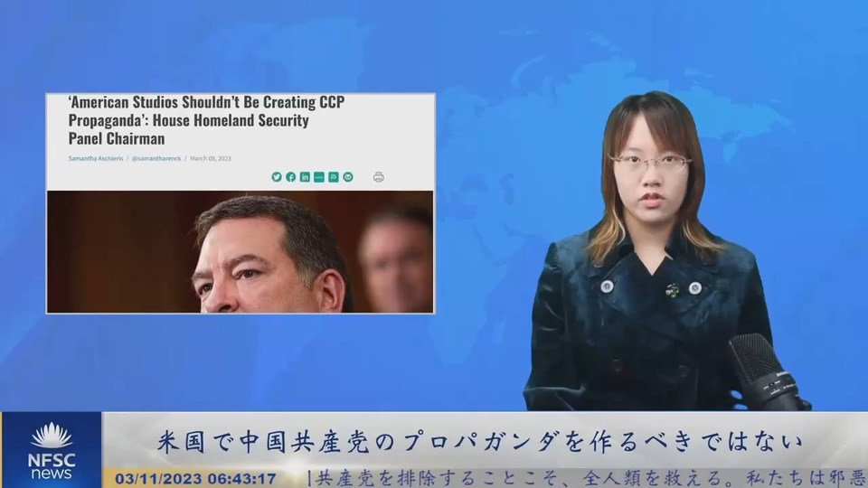Click the March 08, 2023 article date
This screenshot has height=488, width=868.
point(211,158)
